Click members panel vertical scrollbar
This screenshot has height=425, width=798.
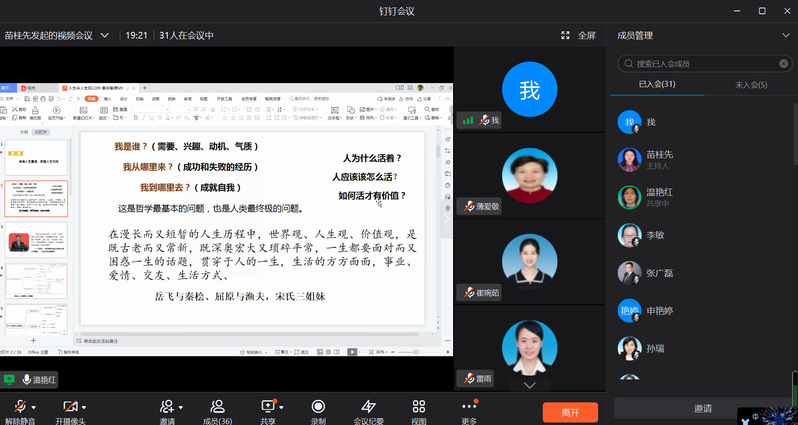[795, 132]
